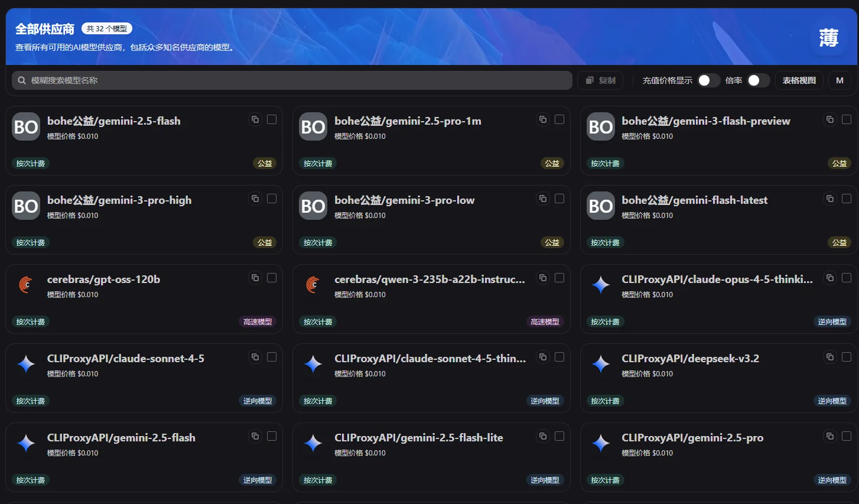Copy CLIProxyAPI/gemini-2.5-pro model name
859x504 pixels.
click(830, 436)
